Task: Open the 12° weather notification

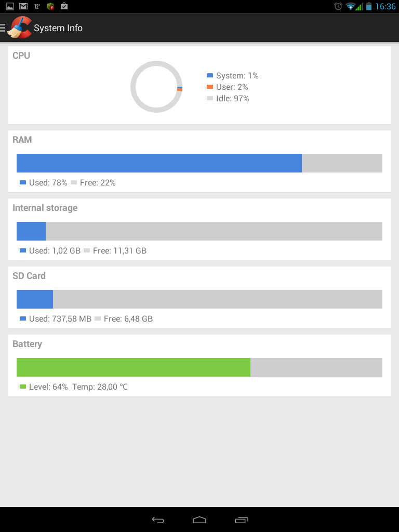Action: [37, 6]
